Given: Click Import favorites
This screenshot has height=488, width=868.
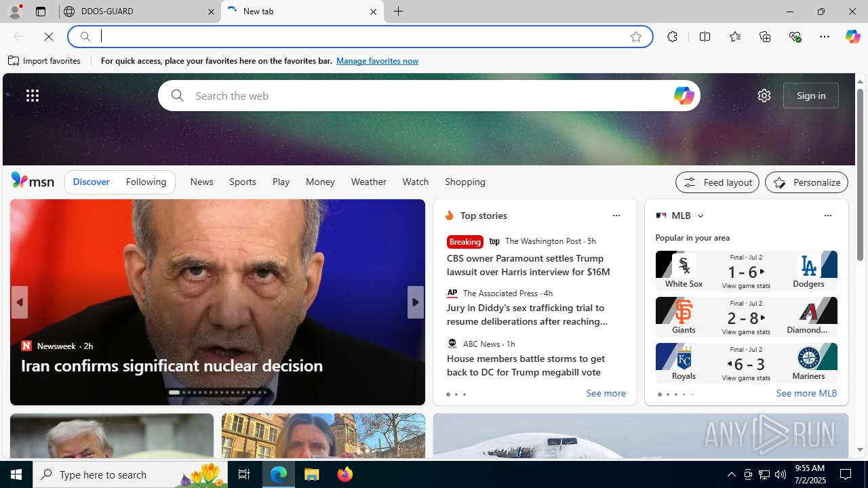Looking at the screenshot, I should [x=44, y=61].
